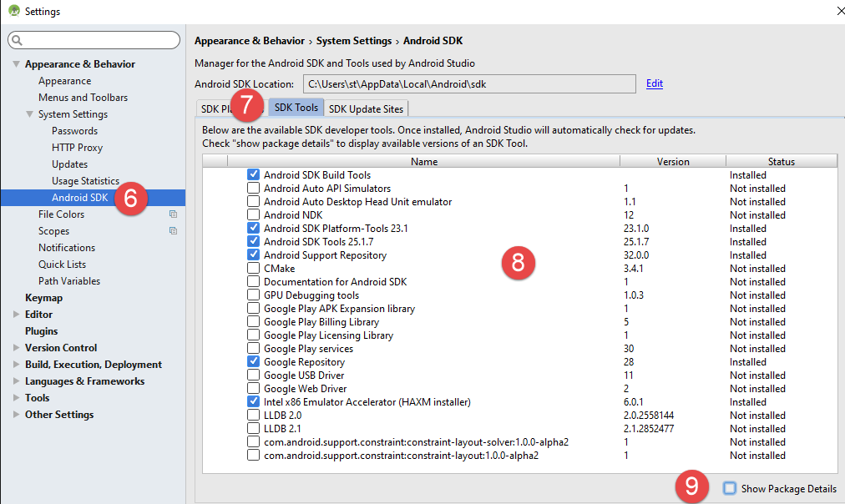Collapse the Appearance & Behavior section
The height and width of the screenshot is (504, 845).
tap(16, 64)
